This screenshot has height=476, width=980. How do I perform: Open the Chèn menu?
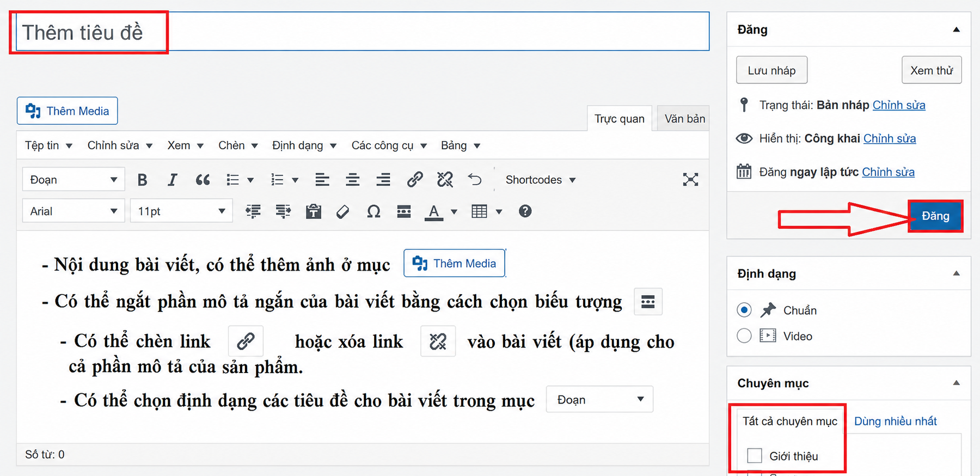click(238, 145)
